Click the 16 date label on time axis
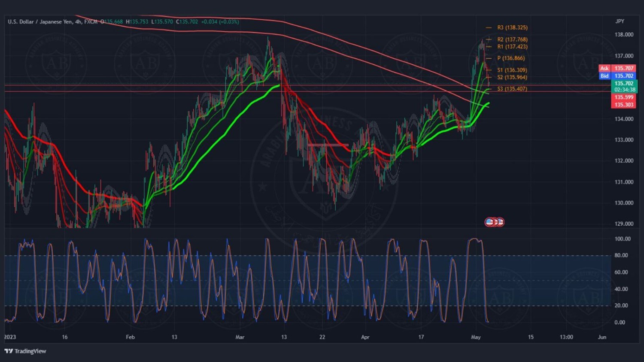The height and width of the screenshot is (362, 644). 65,337
